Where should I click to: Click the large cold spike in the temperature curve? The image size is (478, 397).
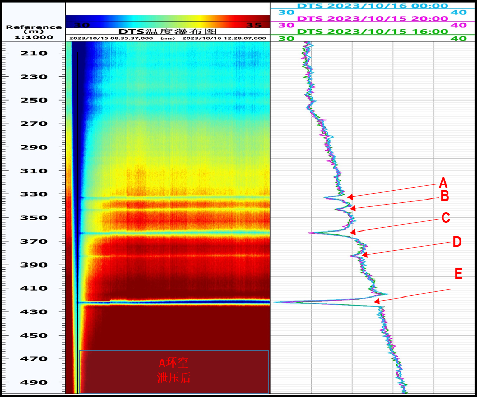pyautogui.click(x=328, y=301)
